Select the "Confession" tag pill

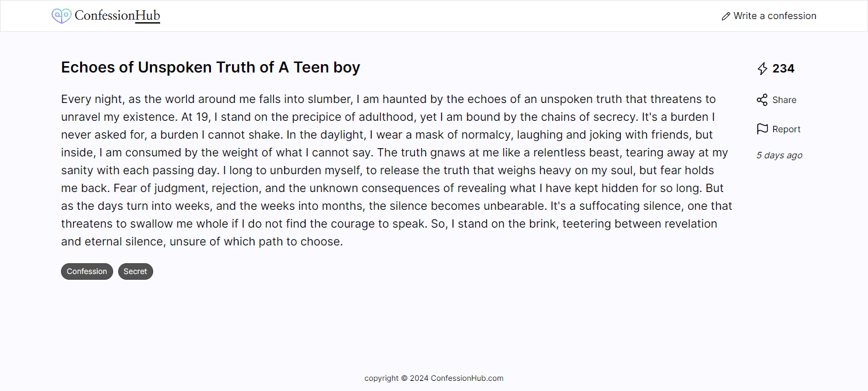pyautogui.click(x=87, y=271)
